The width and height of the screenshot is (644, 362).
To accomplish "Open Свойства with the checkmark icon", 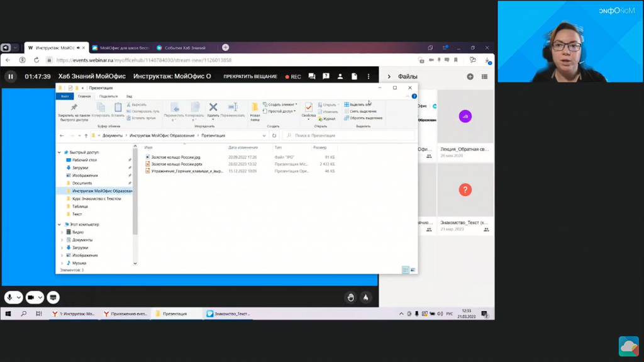I will click(308, 110).
